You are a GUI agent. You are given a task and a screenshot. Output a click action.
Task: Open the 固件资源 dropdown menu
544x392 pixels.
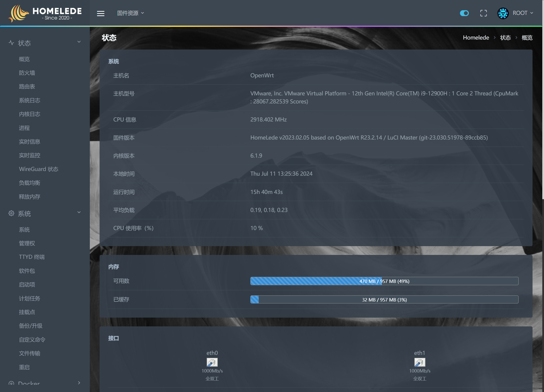click(131, 13)
